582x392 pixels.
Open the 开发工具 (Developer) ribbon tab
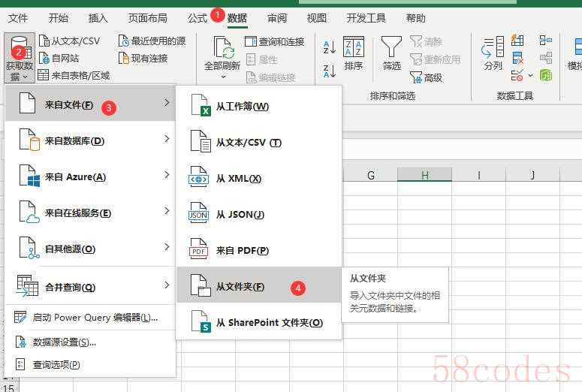(366, 18)
